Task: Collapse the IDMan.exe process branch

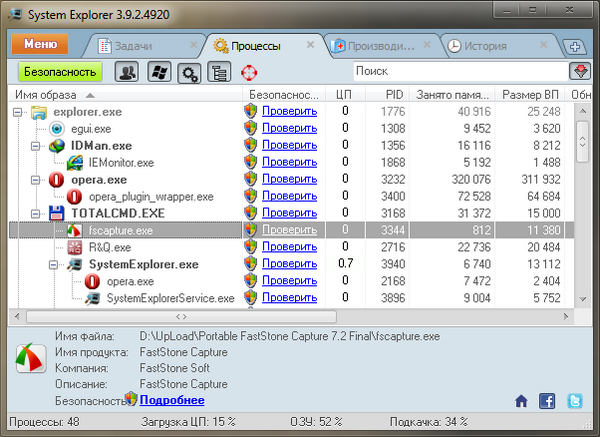Action: point(36,145)
